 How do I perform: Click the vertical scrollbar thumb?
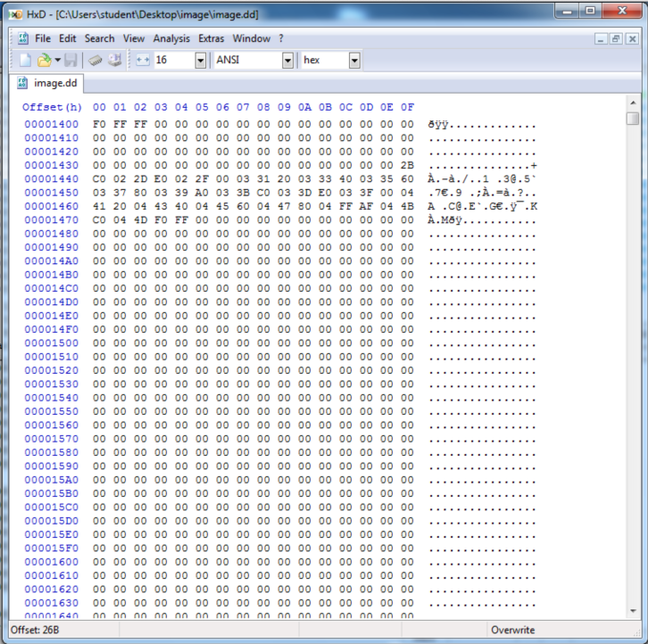(633, 118)
